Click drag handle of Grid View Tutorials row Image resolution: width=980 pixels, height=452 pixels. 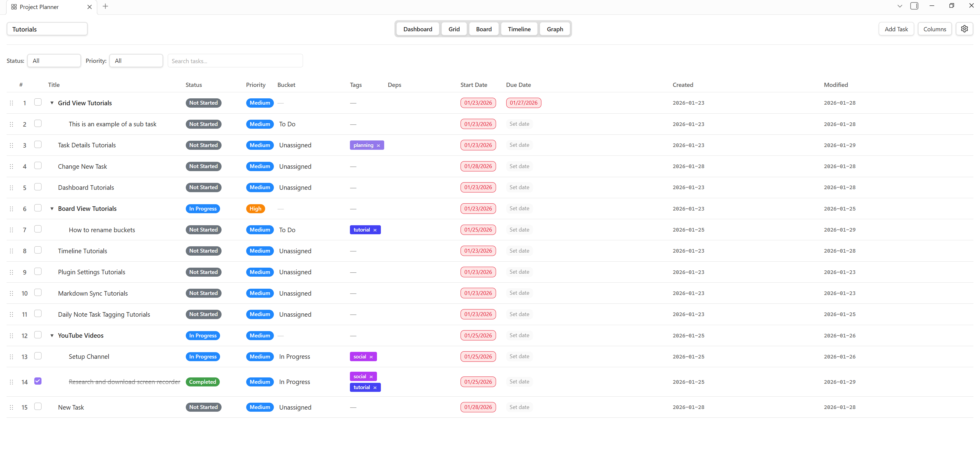[11, 103]
